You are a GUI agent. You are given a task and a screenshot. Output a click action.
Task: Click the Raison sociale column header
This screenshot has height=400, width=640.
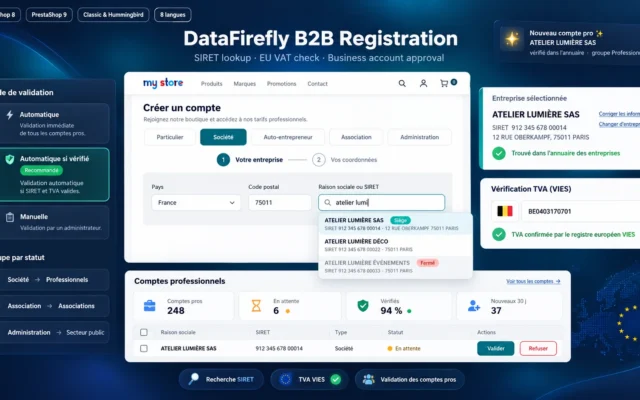click(x=178, y=332)
